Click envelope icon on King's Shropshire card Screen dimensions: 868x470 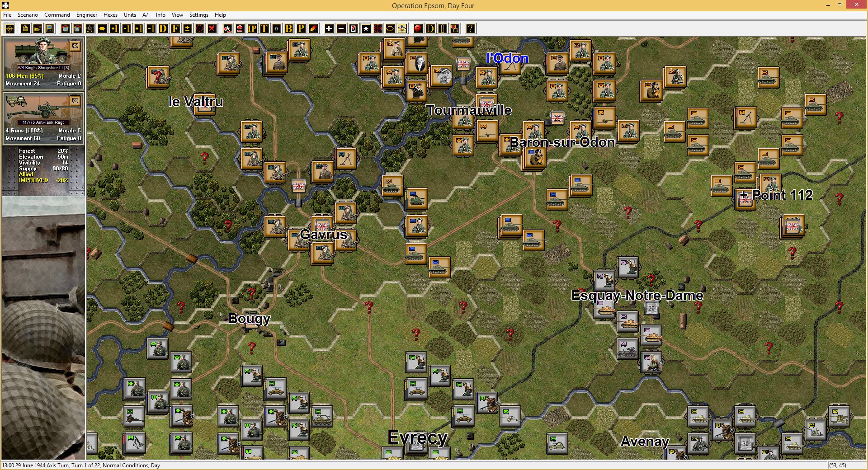click(x=75, y=46)
